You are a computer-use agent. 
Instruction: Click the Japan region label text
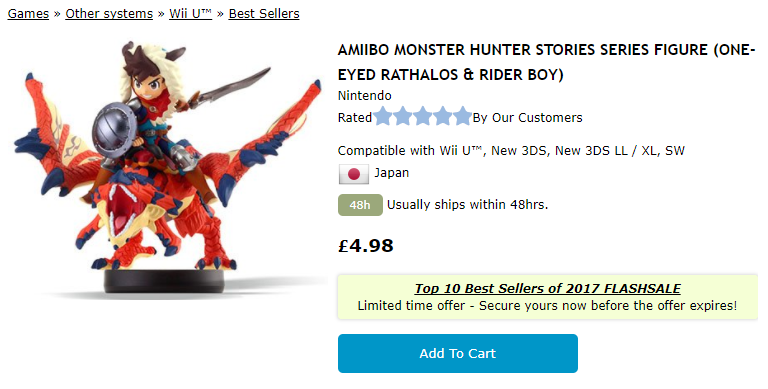pyautogui.click(x=391, y=173)
